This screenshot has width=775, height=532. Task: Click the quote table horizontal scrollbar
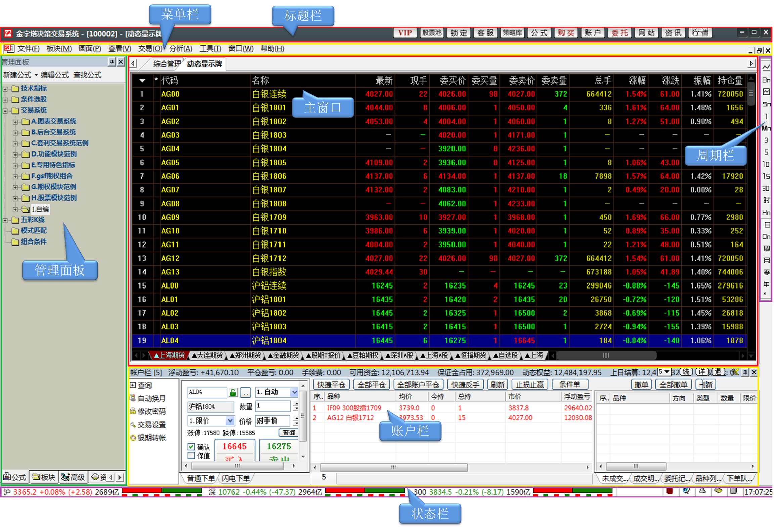pos(606,355)
